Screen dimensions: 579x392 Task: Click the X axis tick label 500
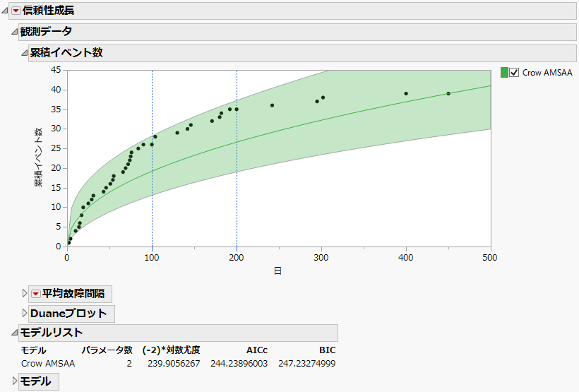pos(490,258)
